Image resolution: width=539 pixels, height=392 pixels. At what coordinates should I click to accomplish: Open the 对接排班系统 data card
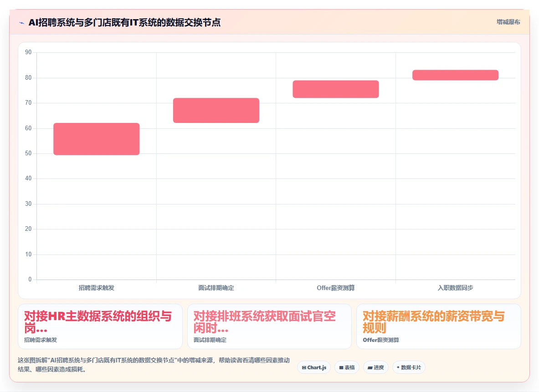coord(269,326)
